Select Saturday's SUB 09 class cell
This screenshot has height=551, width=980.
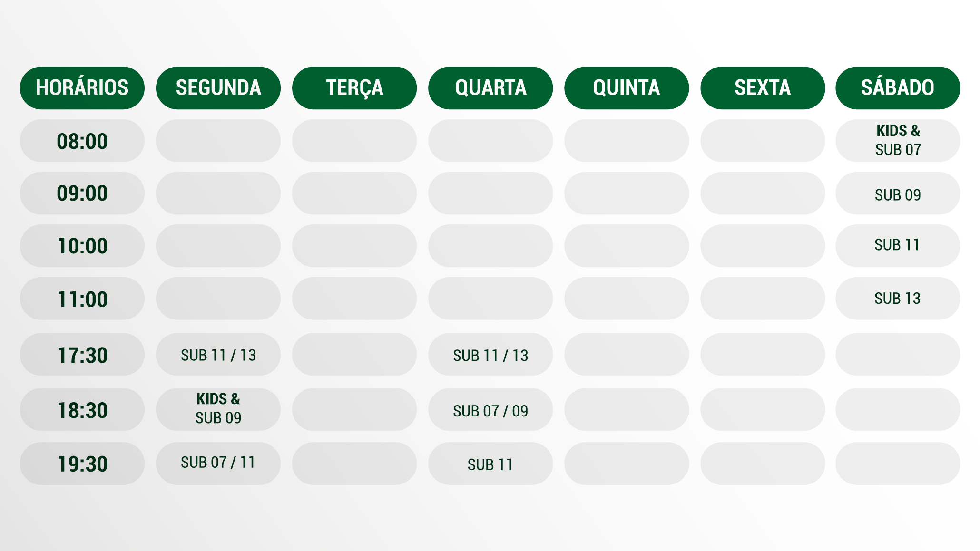(x=898, y=194)
